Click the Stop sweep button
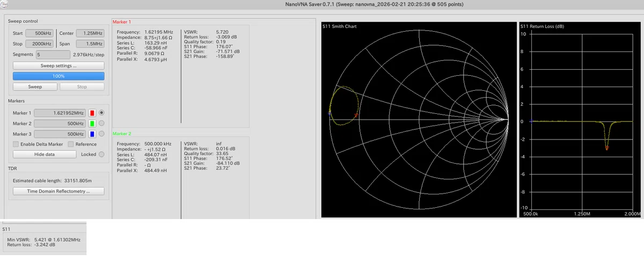644x262 pixels. click(x=82, y=86)
